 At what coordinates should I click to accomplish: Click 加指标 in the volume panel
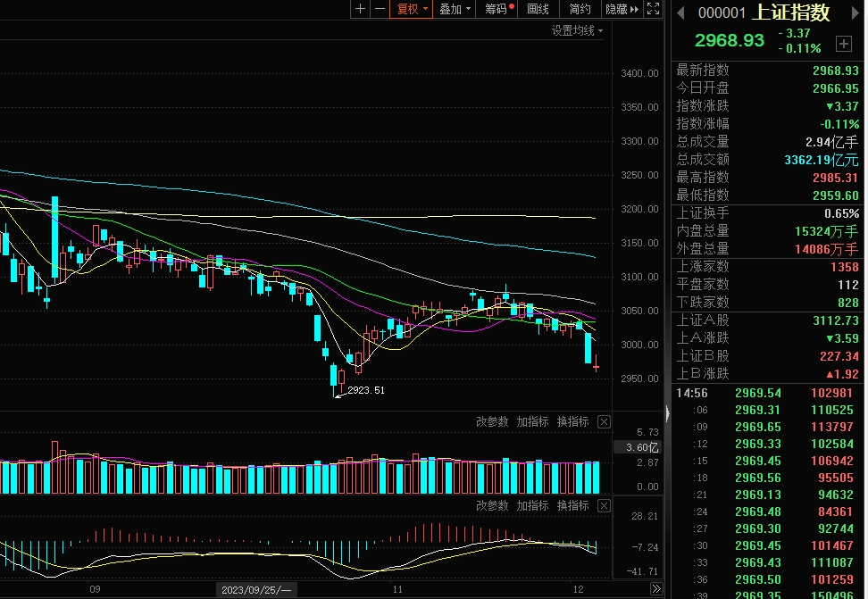(x=532, y=422)
